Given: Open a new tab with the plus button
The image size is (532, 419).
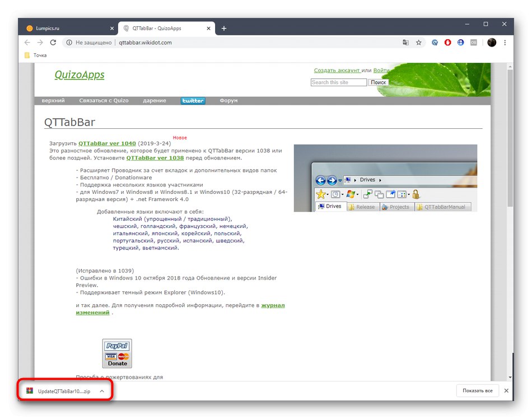Looking at the screenshot, I should [x=224, y=29].
